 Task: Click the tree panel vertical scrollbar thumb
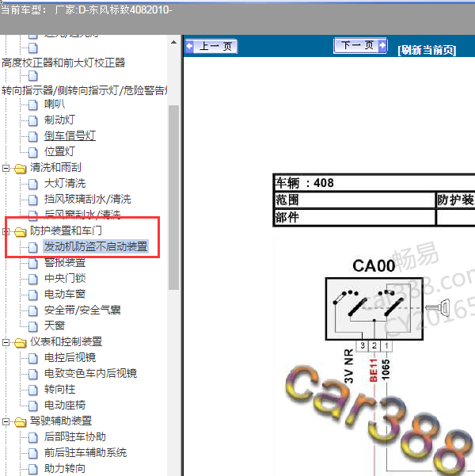click(x=173, y=197)
